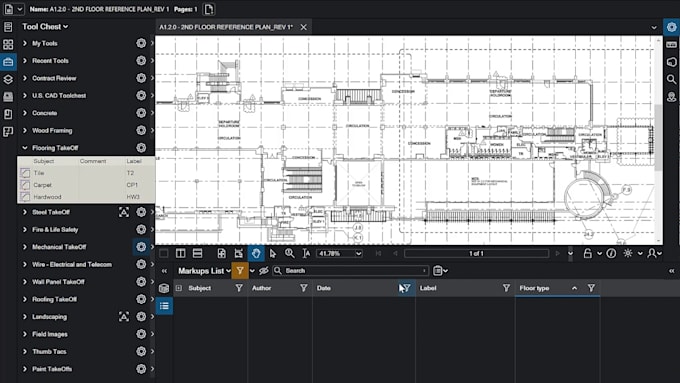
Task: Toggle the Author column filter
Action: tap(304, 288)
